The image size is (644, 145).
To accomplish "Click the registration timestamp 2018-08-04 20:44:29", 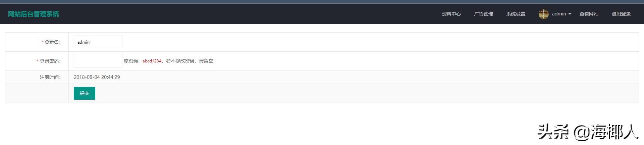I will (x=97, y=77).
